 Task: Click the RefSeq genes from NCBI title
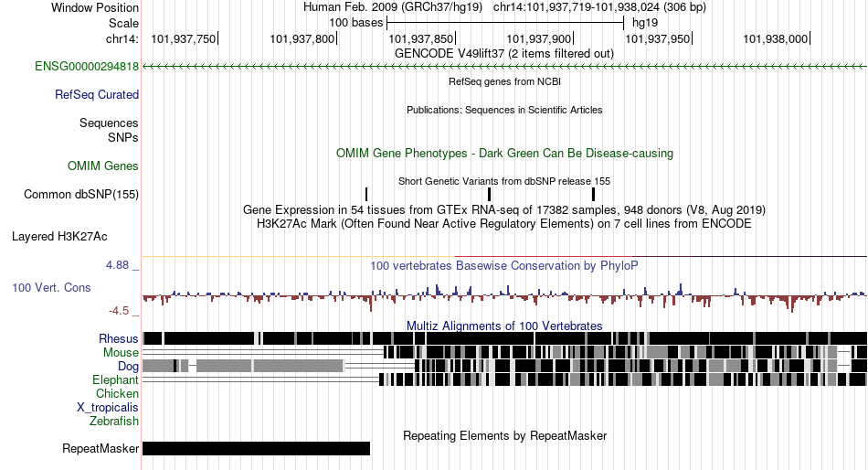504,81
